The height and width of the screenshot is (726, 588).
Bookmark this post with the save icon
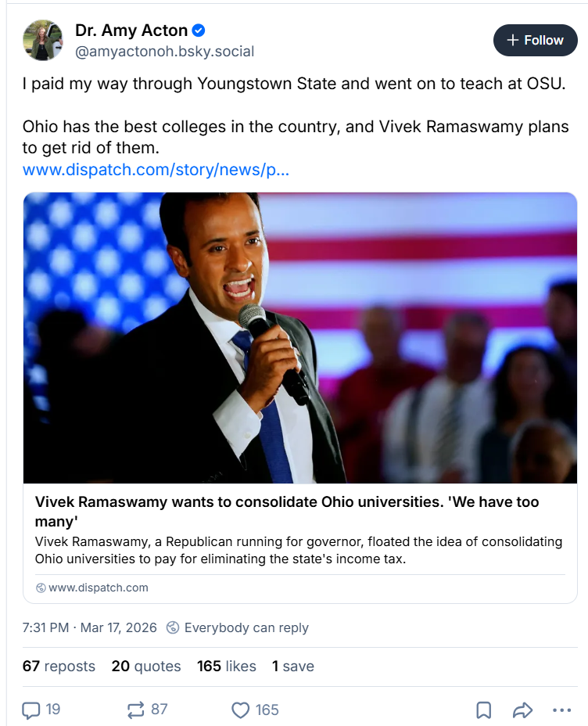[x=484, y=710]
